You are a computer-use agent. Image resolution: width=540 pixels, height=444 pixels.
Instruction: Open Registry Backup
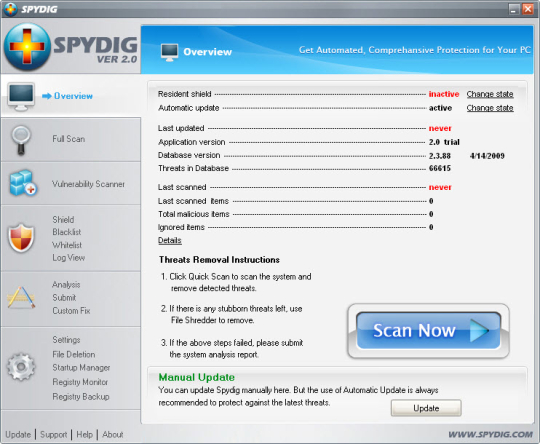click(81, 397)
